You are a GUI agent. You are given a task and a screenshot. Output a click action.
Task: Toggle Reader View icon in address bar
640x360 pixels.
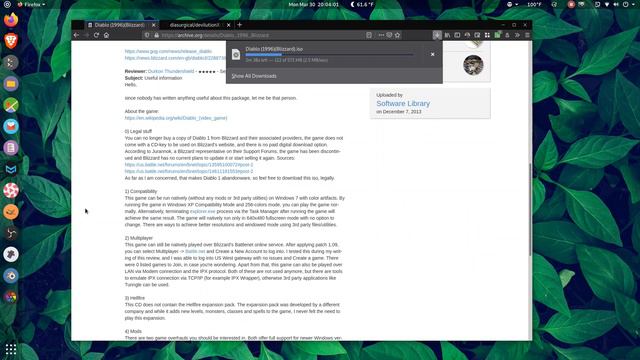tap(369, 35)
